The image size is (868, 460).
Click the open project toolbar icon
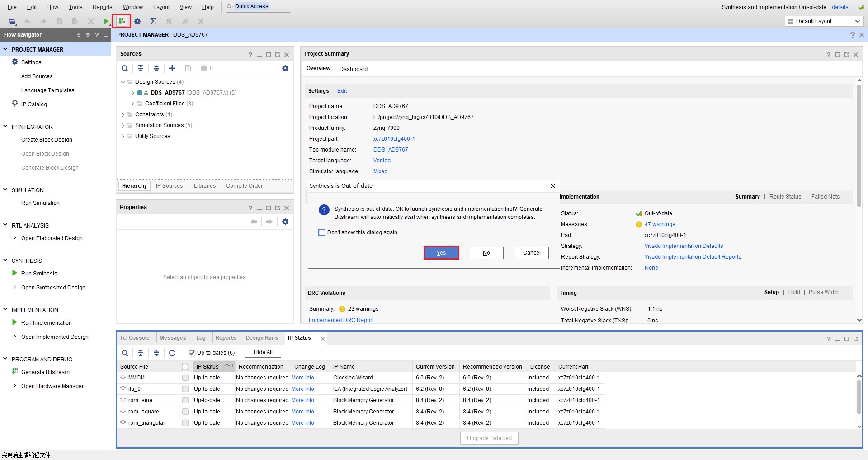(x=12, y=21)
